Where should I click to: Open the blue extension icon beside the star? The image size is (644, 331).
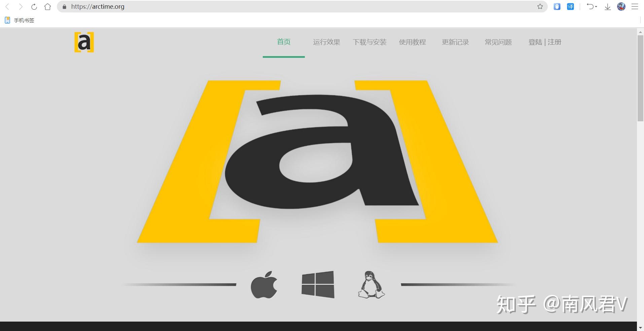pyautogui.click(x=557, y=7)
